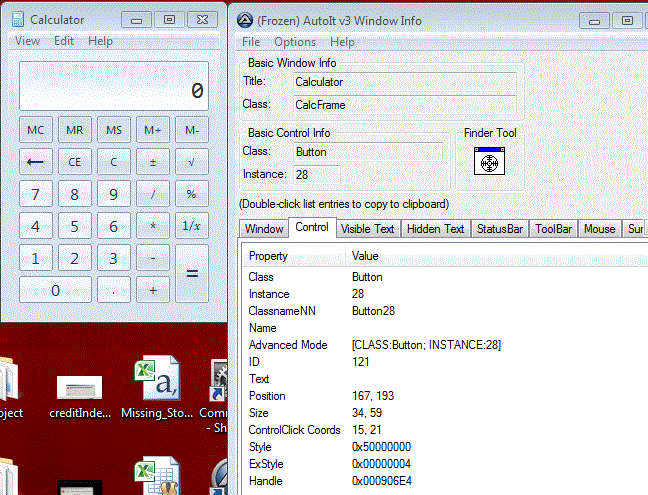Click the 9 key in Calculator
This screenshot has width=648, height=495.
tap(114, 193)
